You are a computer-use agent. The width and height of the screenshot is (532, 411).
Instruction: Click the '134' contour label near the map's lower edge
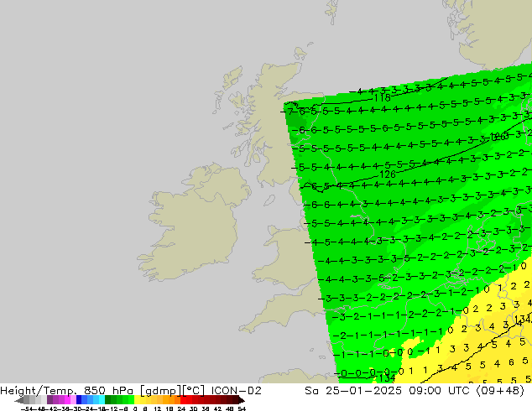[x=386, y=377]
